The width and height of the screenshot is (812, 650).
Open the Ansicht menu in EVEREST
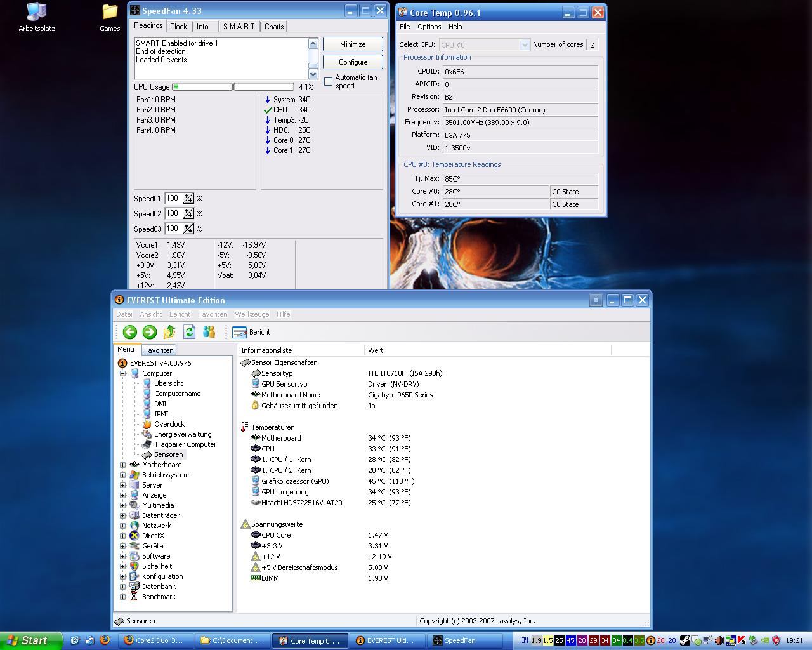click(x=150, y=314)
